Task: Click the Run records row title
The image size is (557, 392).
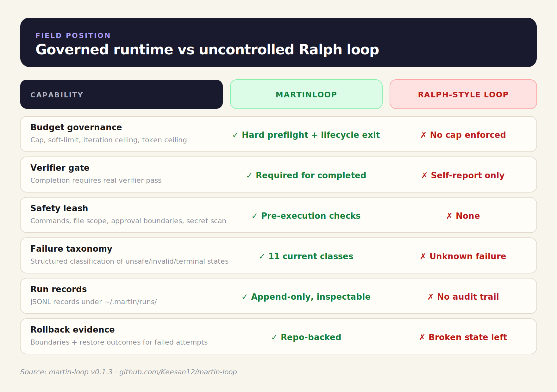Action: pos(59,289)
